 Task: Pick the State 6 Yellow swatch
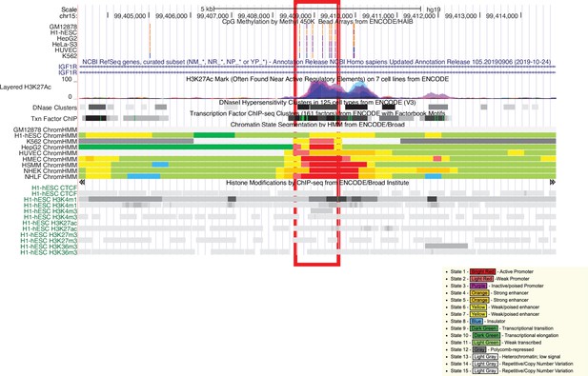[x=478, y=307]
